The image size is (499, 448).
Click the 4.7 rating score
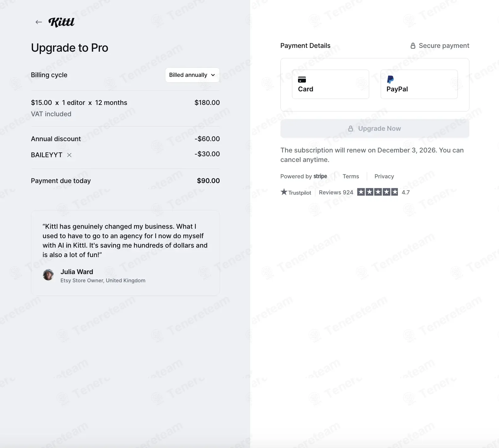(405, 192)
